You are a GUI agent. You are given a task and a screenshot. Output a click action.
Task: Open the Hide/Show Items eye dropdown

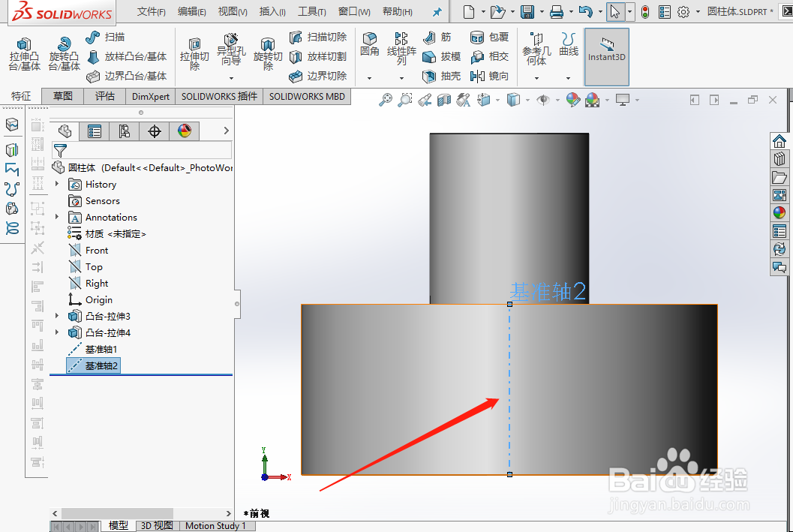[x=557, y=100]
